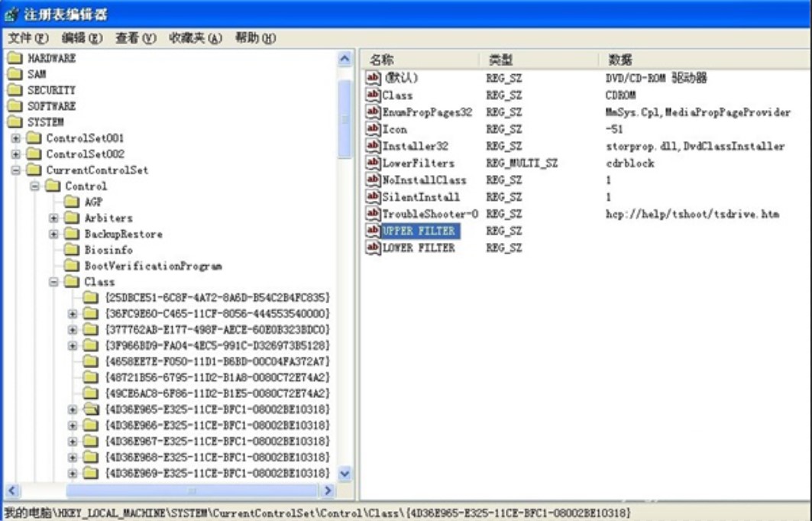
Task: Expand the Arbiters key
Action: 54,218
